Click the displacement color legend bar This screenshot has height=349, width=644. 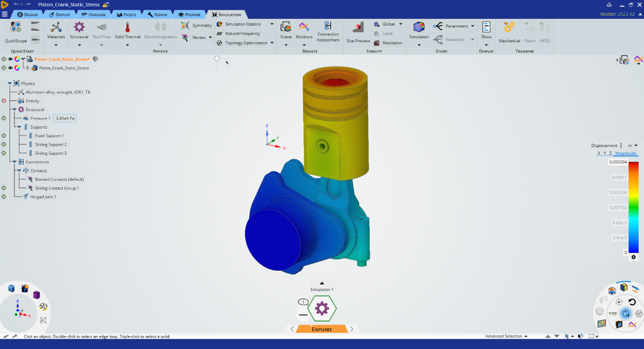tap(633, 207)
